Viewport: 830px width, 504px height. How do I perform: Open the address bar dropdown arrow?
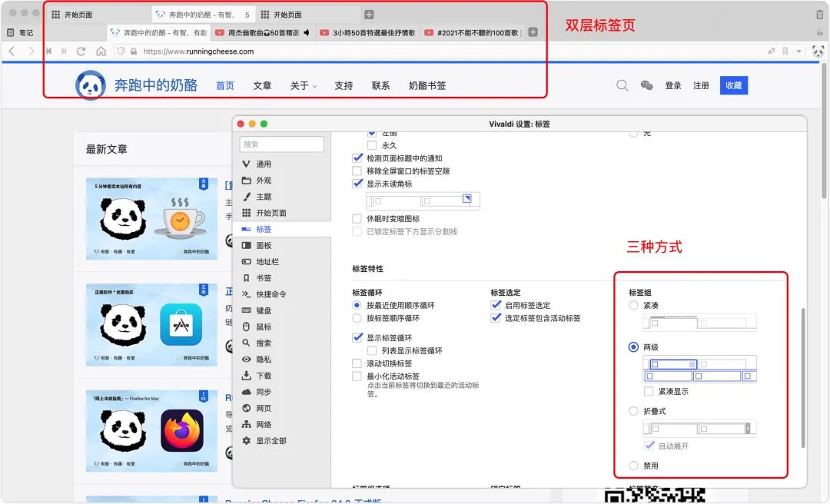pos(798,51)
